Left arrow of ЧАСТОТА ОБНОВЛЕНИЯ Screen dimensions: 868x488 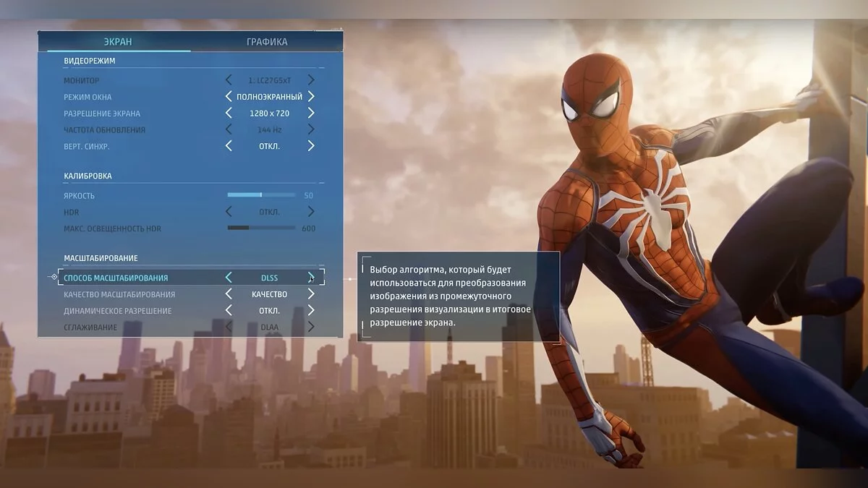(229, 130)
